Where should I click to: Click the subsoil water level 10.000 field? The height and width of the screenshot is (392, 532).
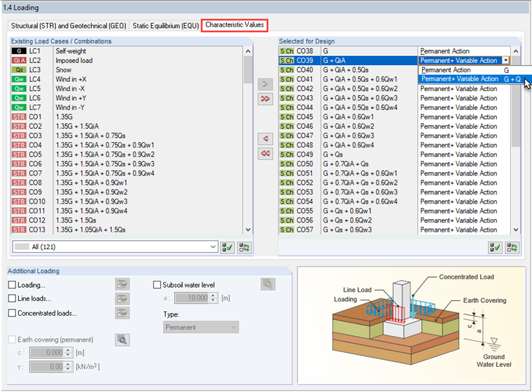192,298
